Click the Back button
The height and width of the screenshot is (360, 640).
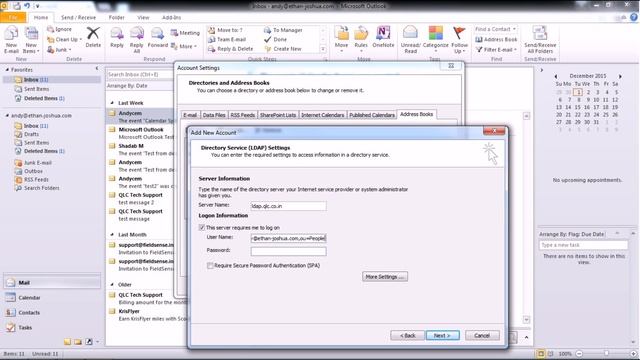pyautogui.click(x=407, y=336)
